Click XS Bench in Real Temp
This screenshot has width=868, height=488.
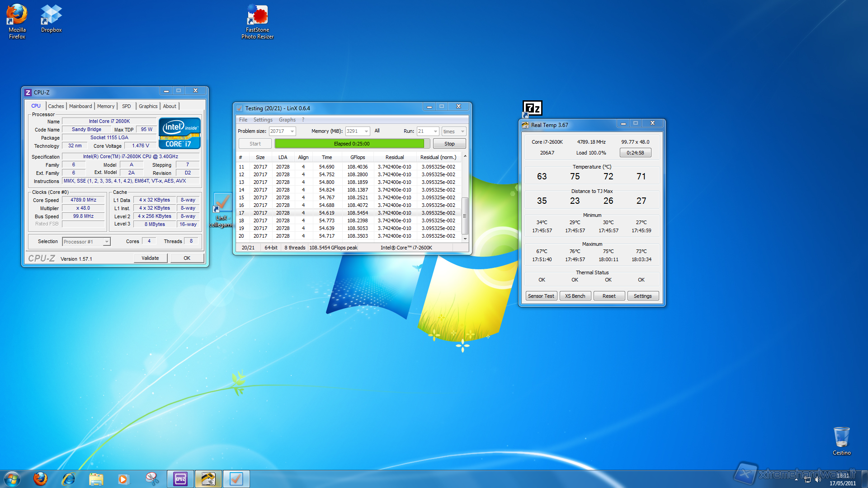tap(575, 296)
